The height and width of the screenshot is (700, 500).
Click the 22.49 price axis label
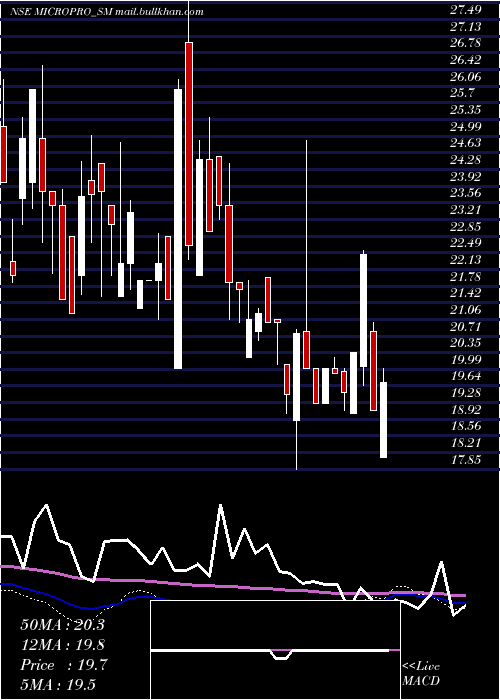pyautogui.click(x=465, y=244)
